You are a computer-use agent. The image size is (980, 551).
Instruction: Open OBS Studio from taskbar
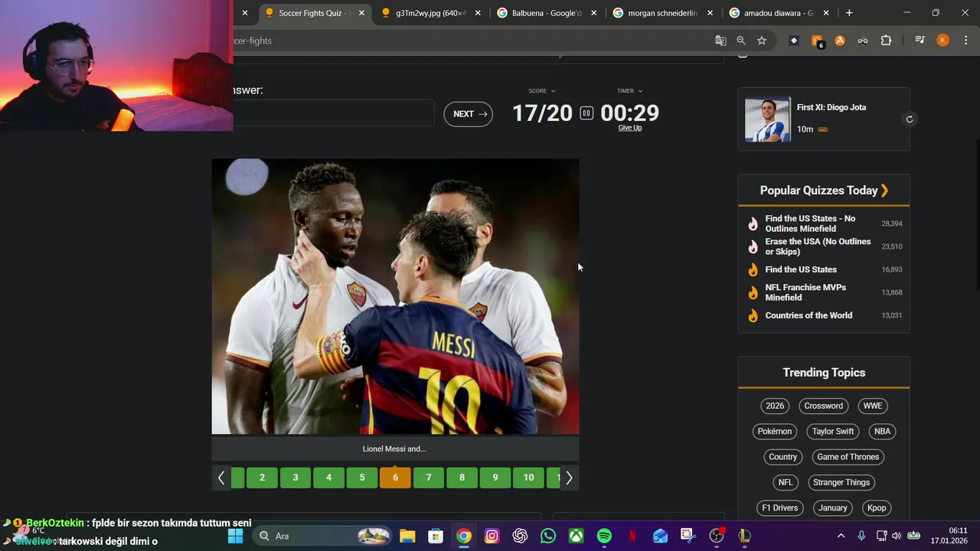coord(717,536)
